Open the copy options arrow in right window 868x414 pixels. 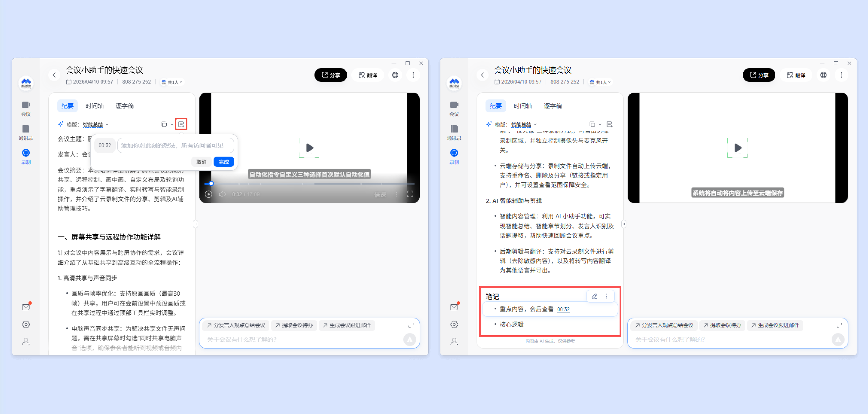point(600,125)
